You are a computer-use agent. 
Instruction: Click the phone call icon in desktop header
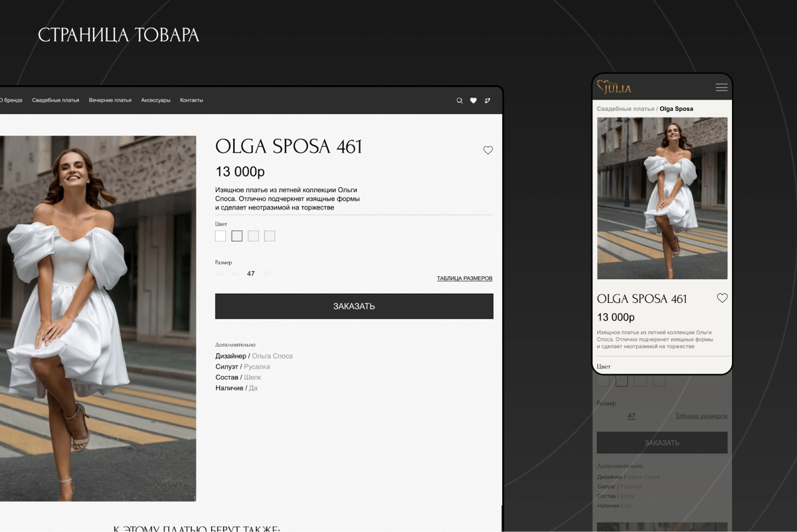pos(487,100)
